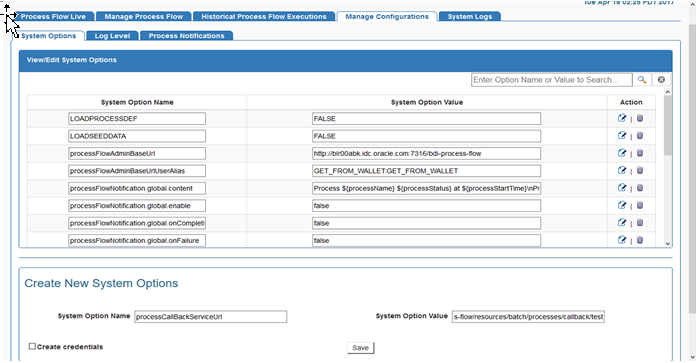Click the Action column header

(631, 102)
